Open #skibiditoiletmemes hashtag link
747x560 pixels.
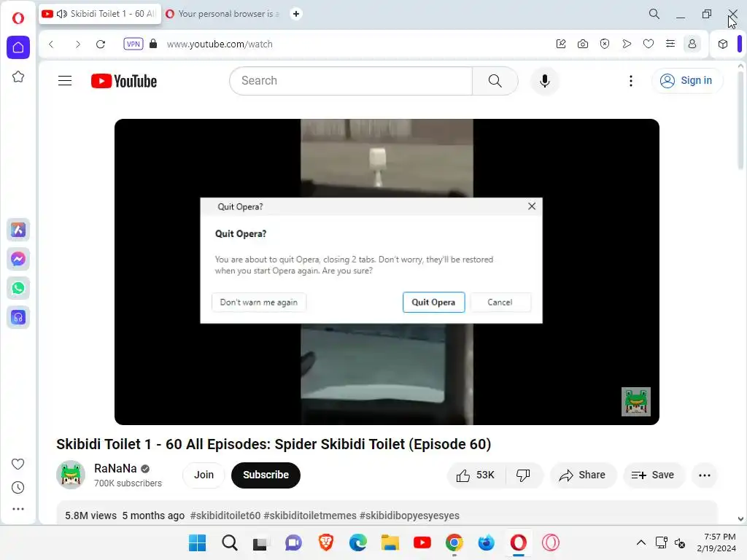click(310, 516)
